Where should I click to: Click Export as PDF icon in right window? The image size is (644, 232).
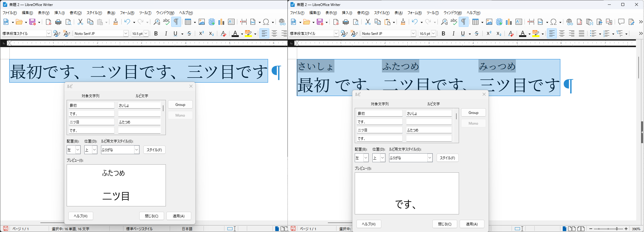(336, 22)
